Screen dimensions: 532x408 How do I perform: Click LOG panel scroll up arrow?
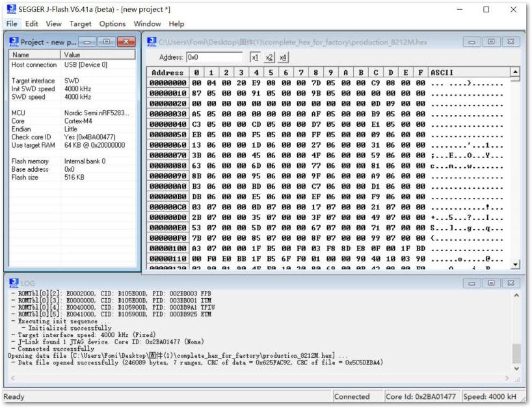tap(516, 295)
